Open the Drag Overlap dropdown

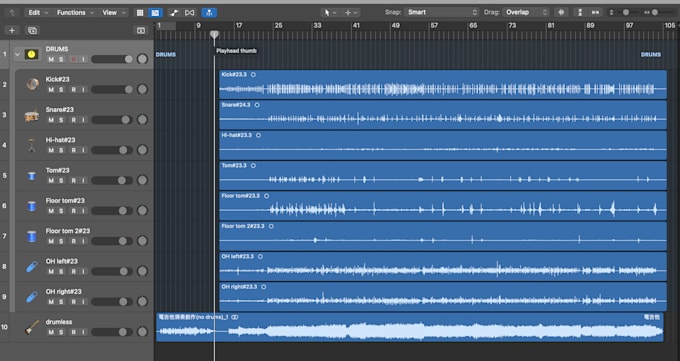[526, 13]
